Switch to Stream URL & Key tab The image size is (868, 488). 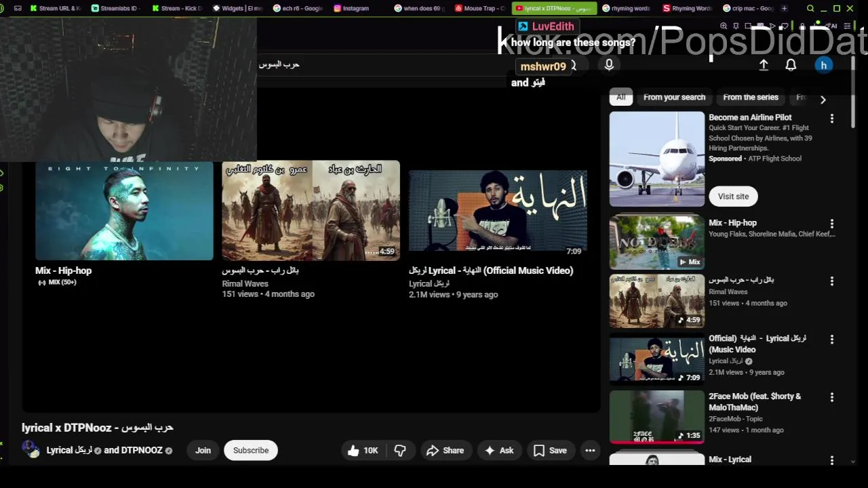coord(54,8)
